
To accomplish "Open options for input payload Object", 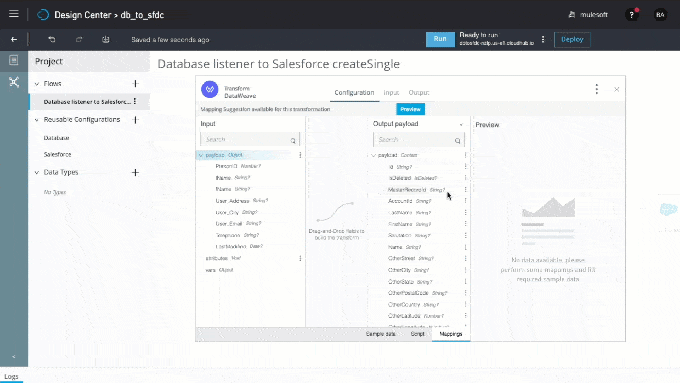I will click(x=300, y=155).
